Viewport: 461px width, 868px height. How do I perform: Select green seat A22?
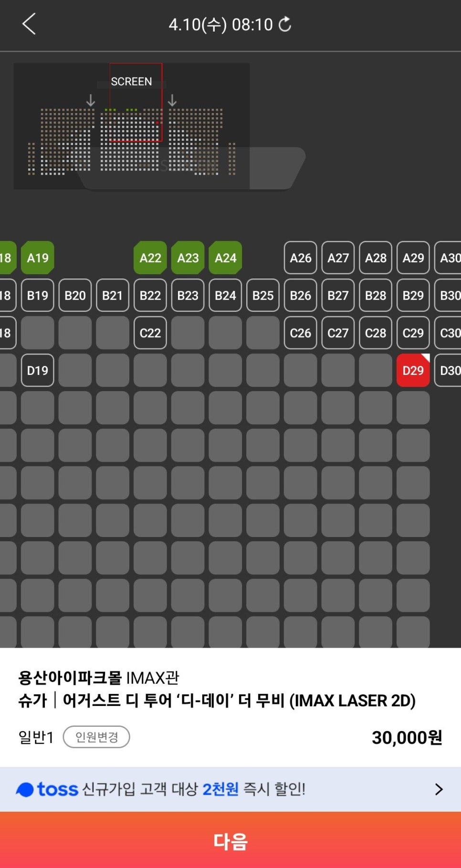tap(150, 258)
